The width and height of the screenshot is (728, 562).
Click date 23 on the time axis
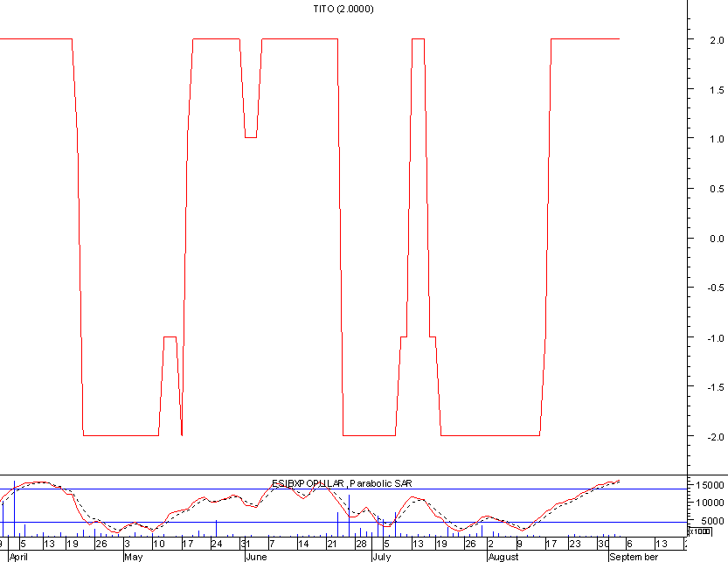[x=575, y=544]
